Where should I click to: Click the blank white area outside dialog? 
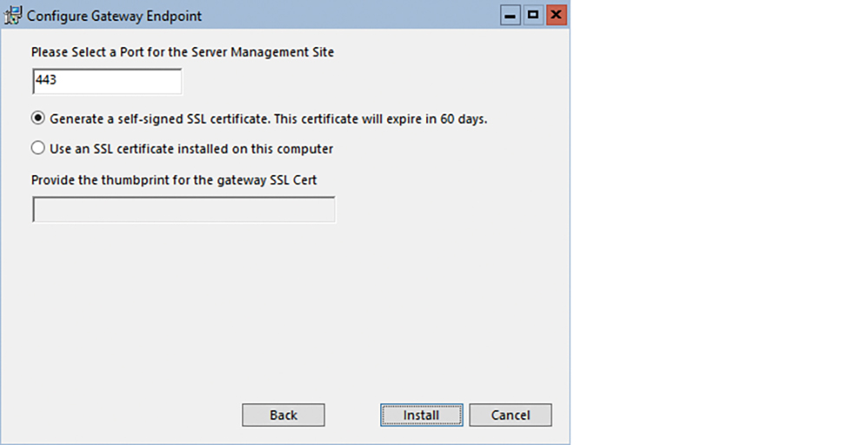coord(719,221)
